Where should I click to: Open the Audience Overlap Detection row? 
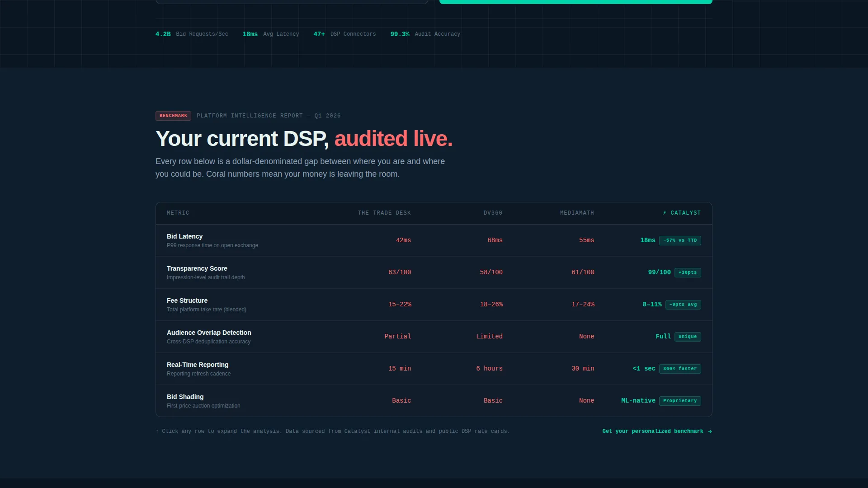[x=434, y=337]
